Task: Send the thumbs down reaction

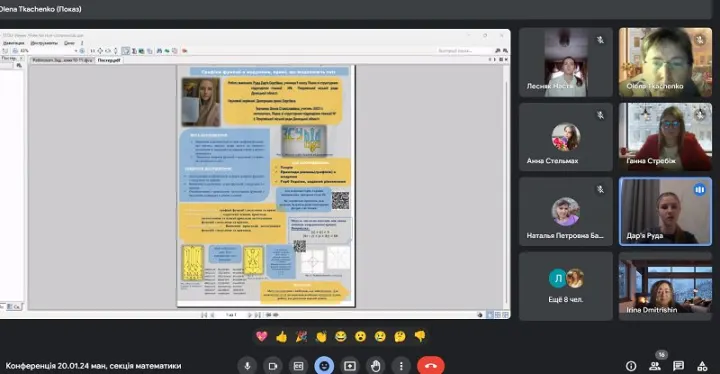Action: pyautogui.click(x=420, y=336)
